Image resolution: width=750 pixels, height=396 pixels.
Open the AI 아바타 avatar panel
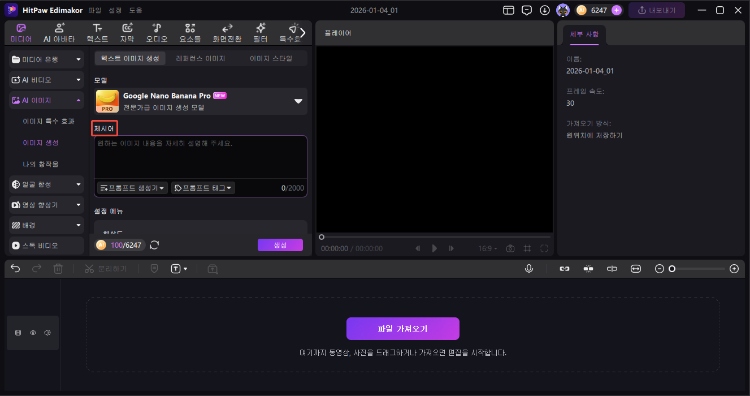[x=59, y=33]
